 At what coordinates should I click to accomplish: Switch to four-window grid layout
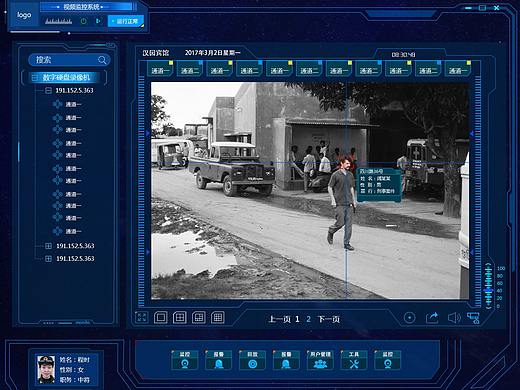(x=179, y=317)
